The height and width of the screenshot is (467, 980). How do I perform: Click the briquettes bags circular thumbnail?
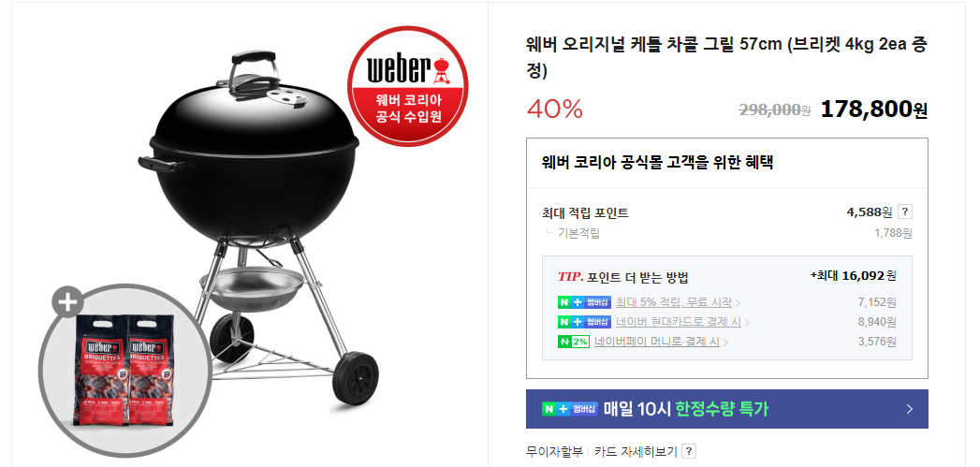[124, 370]
